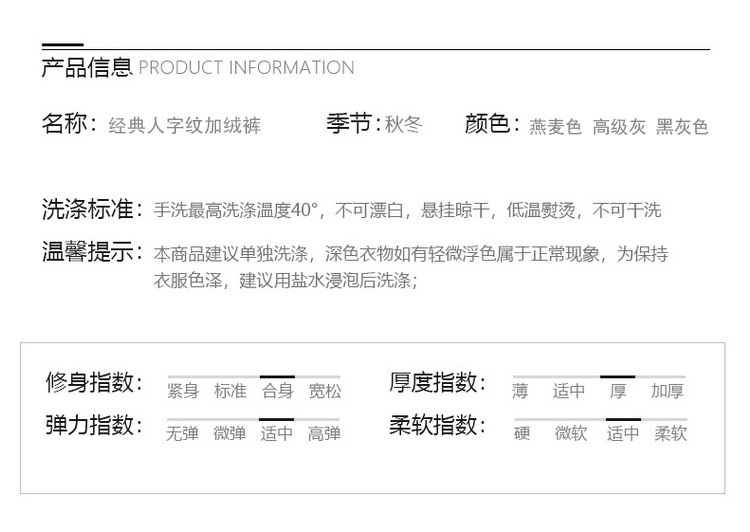Select season value 秋冬
750x532 pixels.
(404, 125)
